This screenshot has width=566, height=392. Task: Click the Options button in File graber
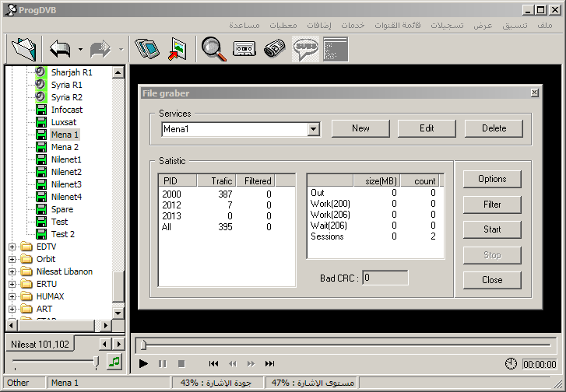click(x=492, y=179)
